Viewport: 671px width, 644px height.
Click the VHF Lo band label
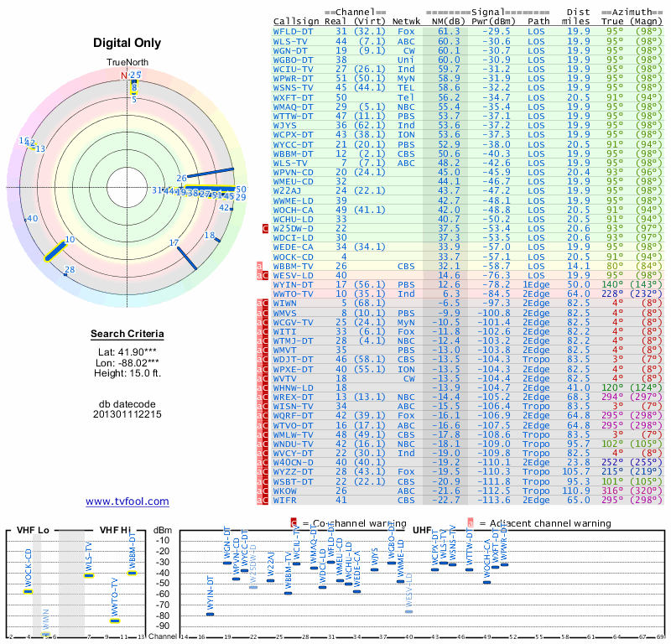click(x=33, y=530)
